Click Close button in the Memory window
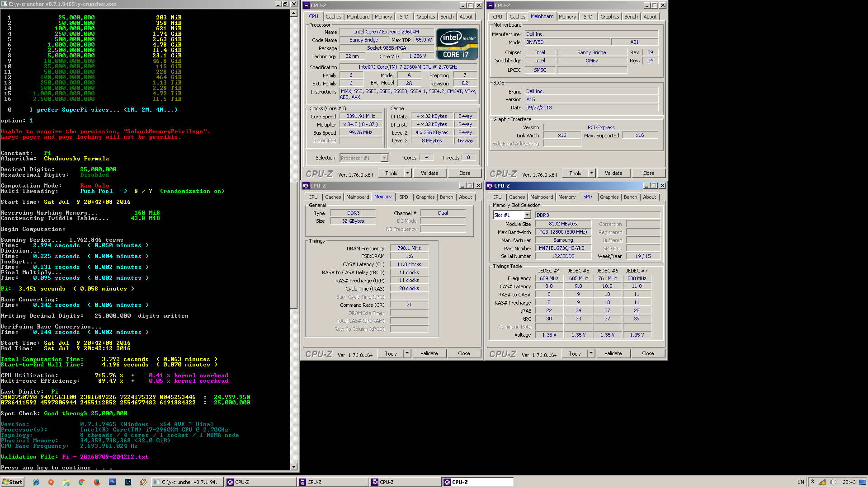 (x=464, y=353)
